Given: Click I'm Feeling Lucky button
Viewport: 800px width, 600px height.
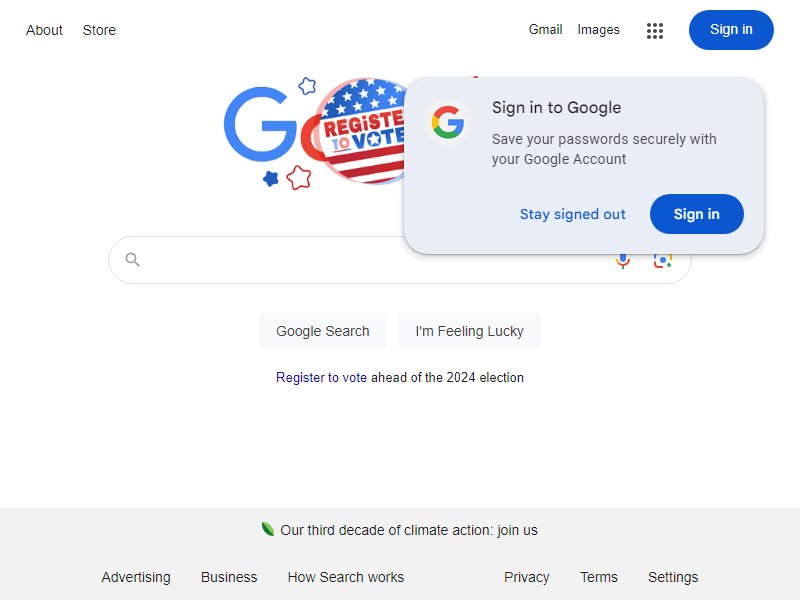Looking at the screenshot, I should (469, 331).
